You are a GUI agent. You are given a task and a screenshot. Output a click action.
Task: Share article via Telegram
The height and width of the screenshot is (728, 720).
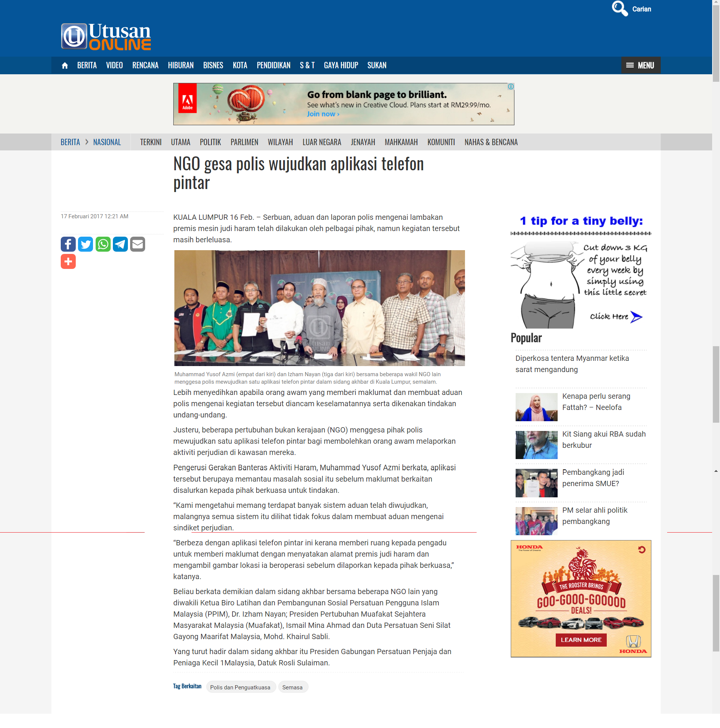pos(120,244)
